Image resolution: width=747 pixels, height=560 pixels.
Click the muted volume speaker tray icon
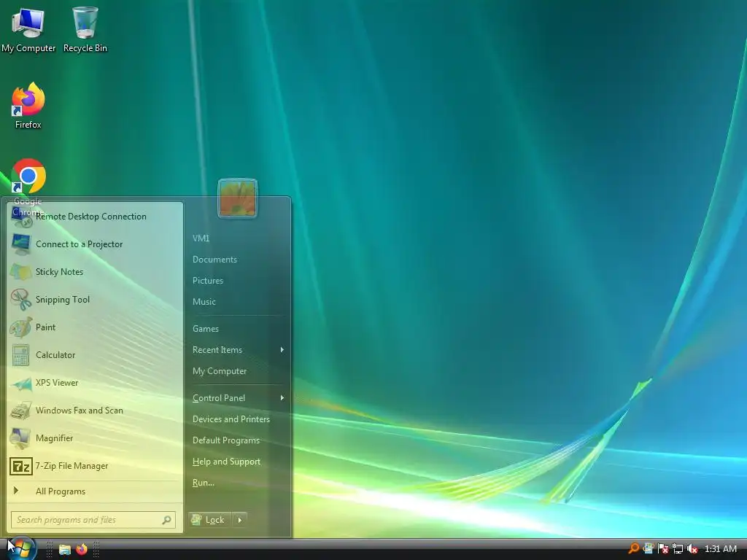coord(692,549)
